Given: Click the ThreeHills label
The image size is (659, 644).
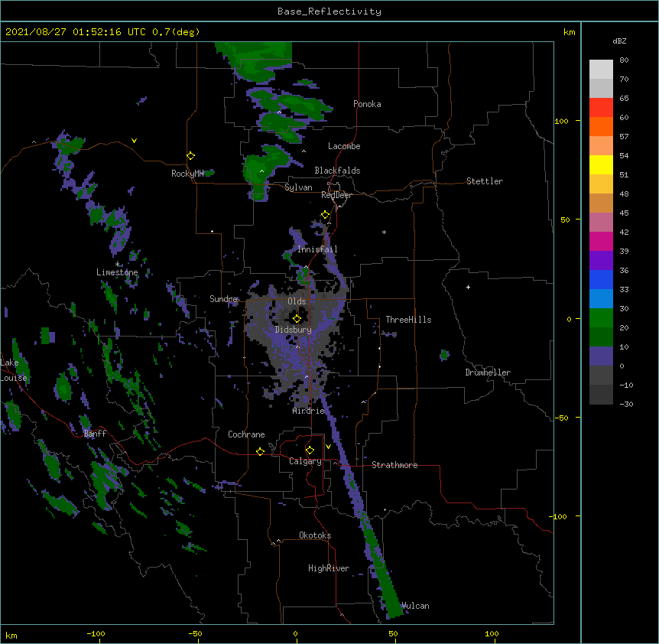Looking at the screenshot, I should point(408,320).
